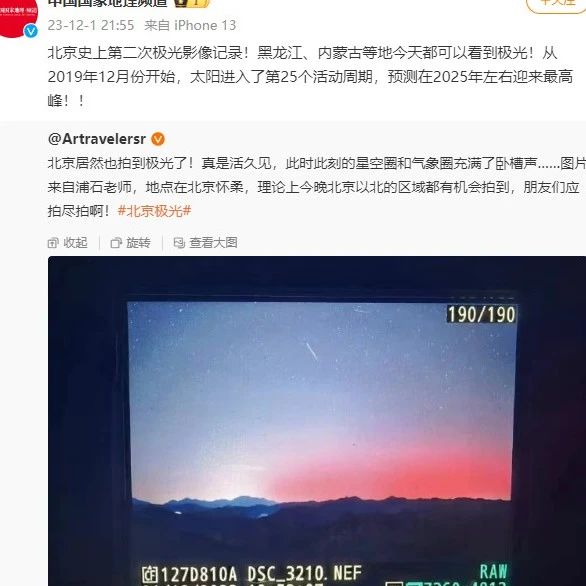The width and height of the screenshot is (586, 586).
Task: Click the 190/190 counter in the photo
Action: (x=481, y=315)
